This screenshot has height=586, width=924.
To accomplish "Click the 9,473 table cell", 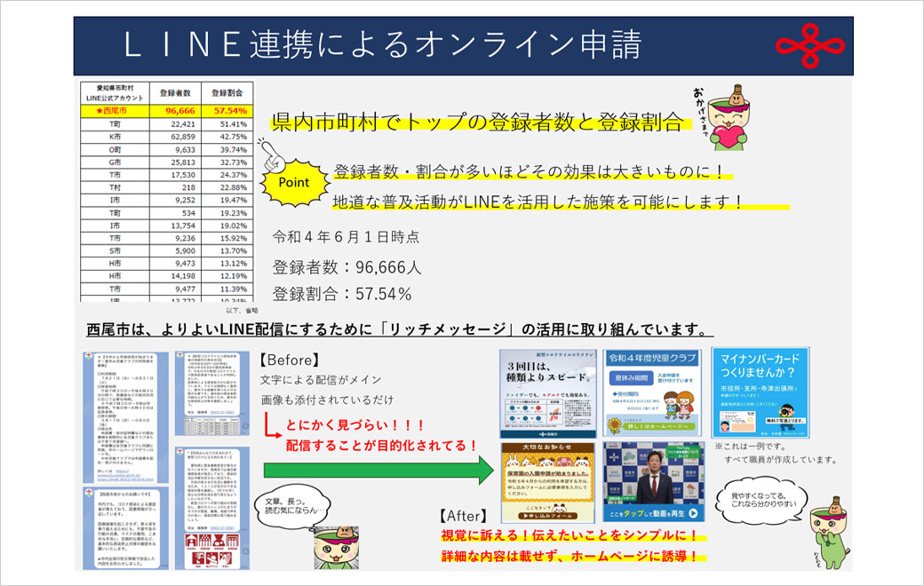I will tap(176, 264).
